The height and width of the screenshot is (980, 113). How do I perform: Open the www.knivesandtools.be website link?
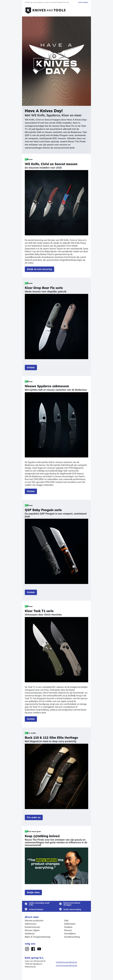point(66,965)
